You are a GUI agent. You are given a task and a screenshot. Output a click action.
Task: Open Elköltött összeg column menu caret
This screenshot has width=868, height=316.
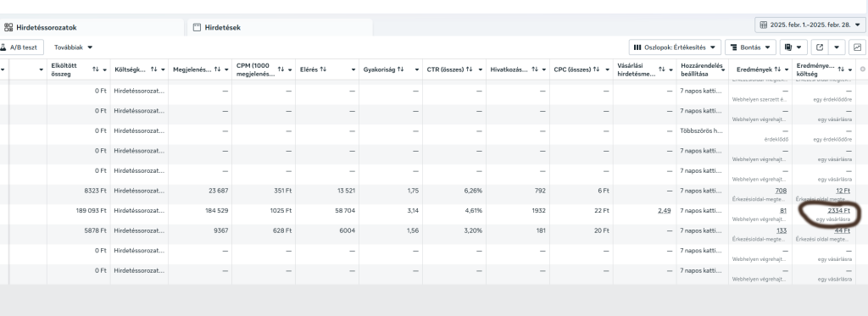[x=104, y=69]
